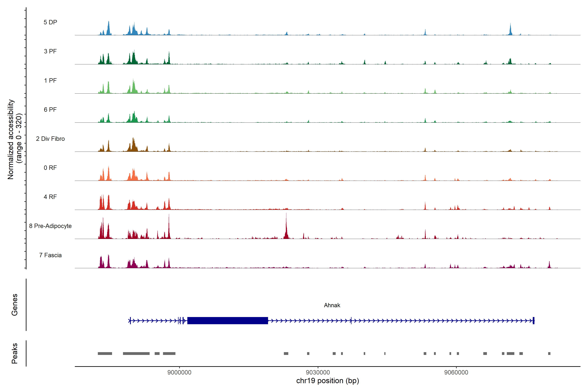Click the Peaks panel label
Viewport: 588px width, 392px height.
(15, 353)
